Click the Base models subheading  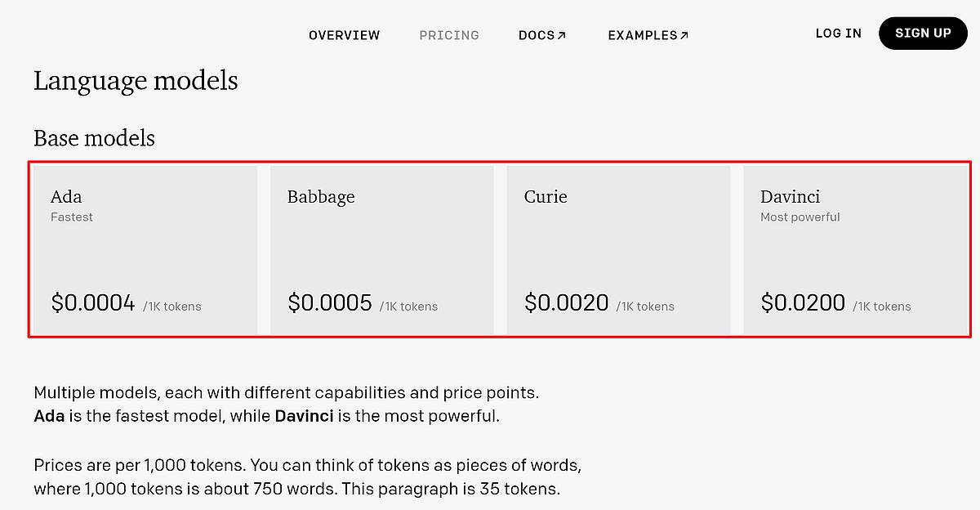click(x=94, y=138)
